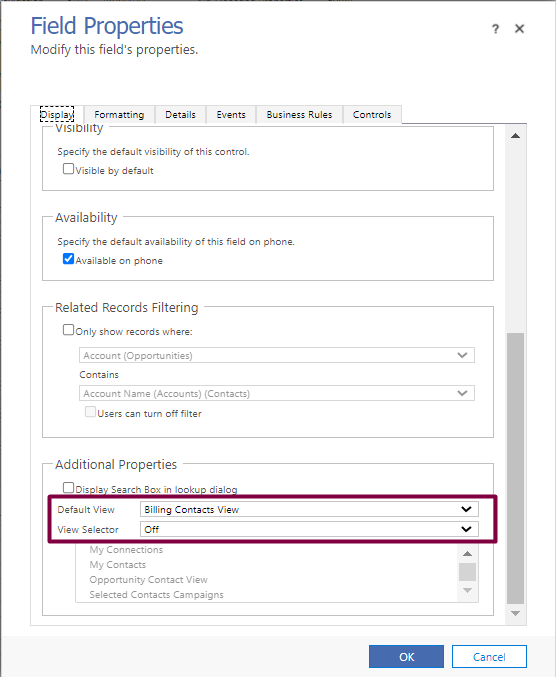This screenshot has height=677, width=556.
Task: Open the View Selector dropdown
Action: click(x=309, y=529)
